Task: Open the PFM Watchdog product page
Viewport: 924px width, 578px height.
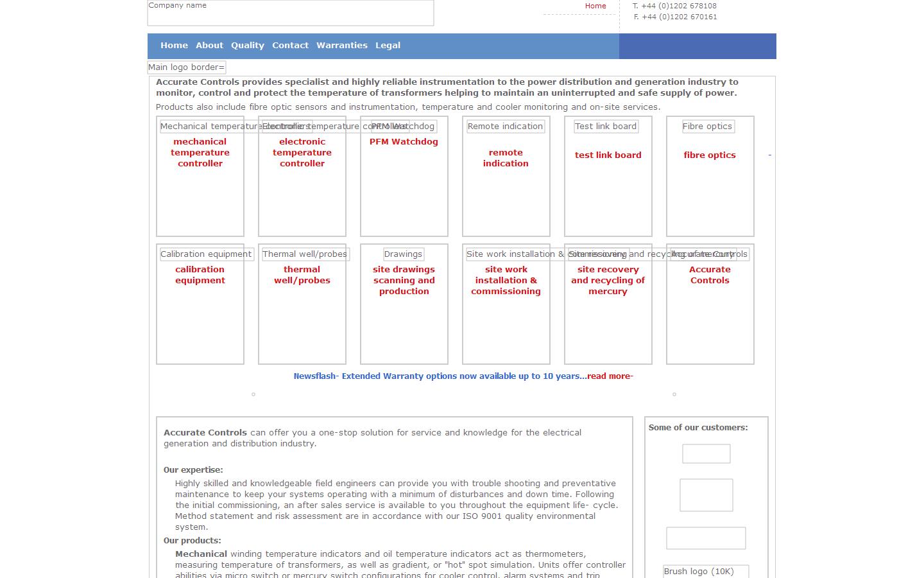Action: 404,142
